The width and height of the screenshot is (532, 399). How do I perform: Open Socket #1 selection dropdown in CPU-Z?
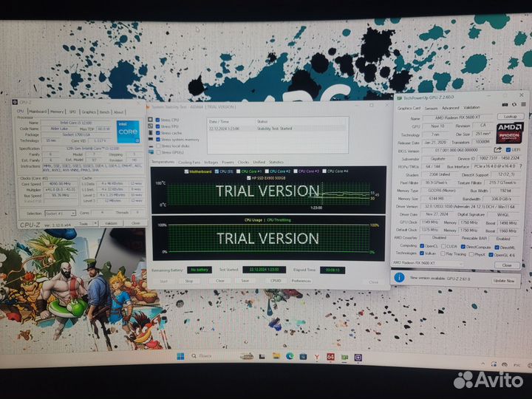point(60,214)
